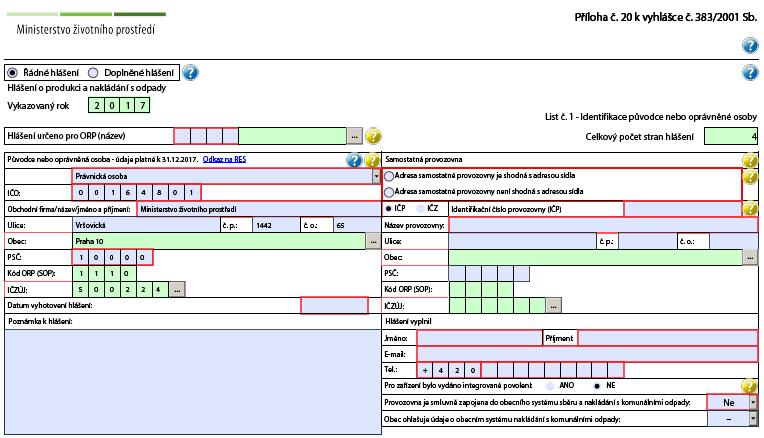Select Řádné hlášení radio button
The width and height of the screenshot is (764, 438).
pos(13,73)
